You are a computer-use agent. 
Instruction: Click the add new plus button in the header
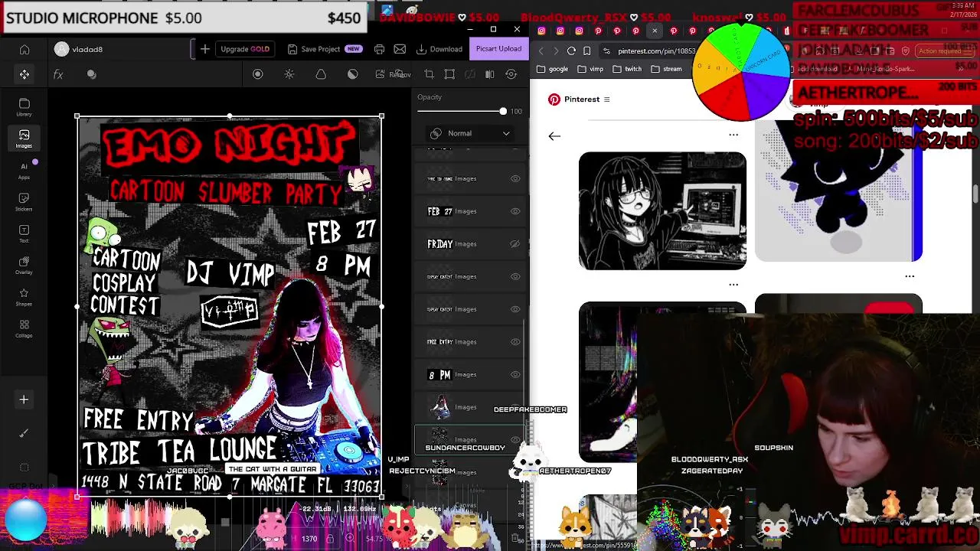pyautogui.click(x=205, y=49)
